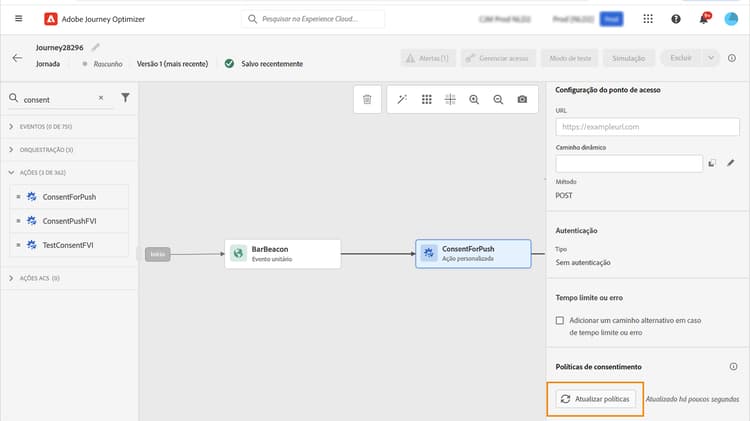Click the camera screenshot icon

[522, 99]
